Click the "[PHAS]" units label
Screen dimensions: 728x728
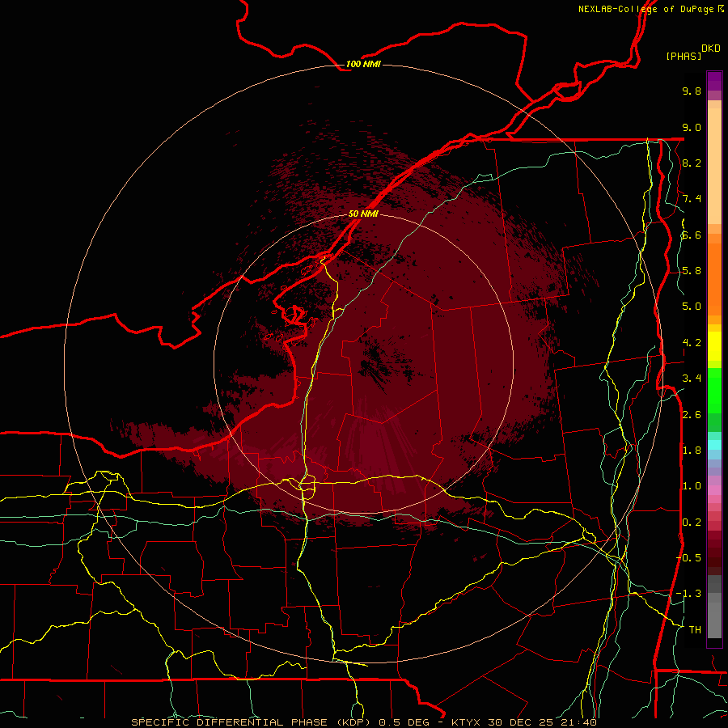coord(684,56)
